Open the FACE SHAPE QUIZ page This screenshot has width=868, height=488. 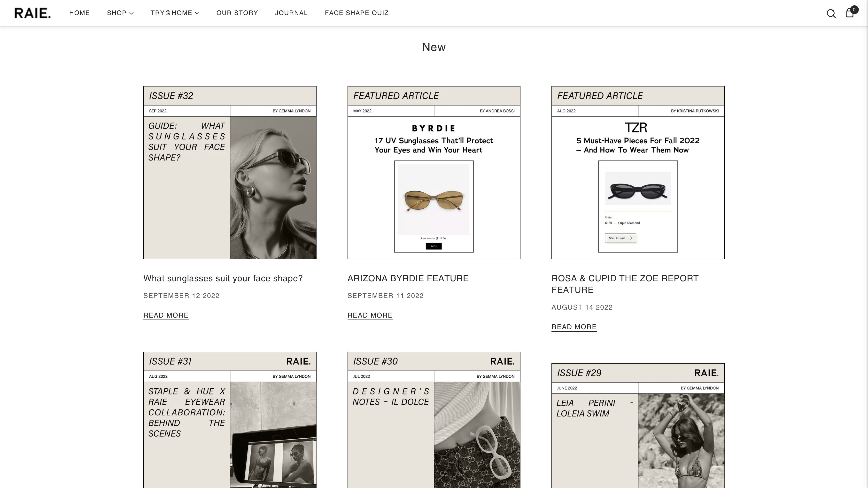point(357,13)
